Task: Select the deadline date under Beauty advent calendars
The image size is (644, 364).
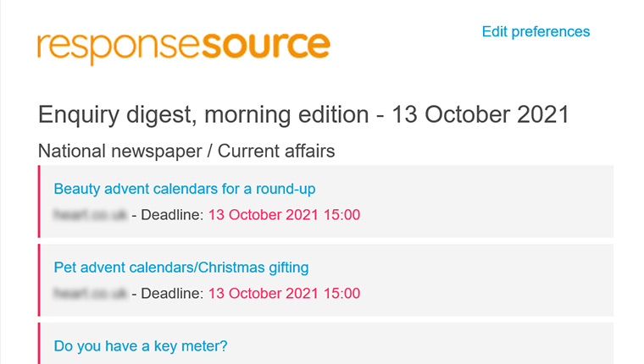Action: tap(284, 215)
